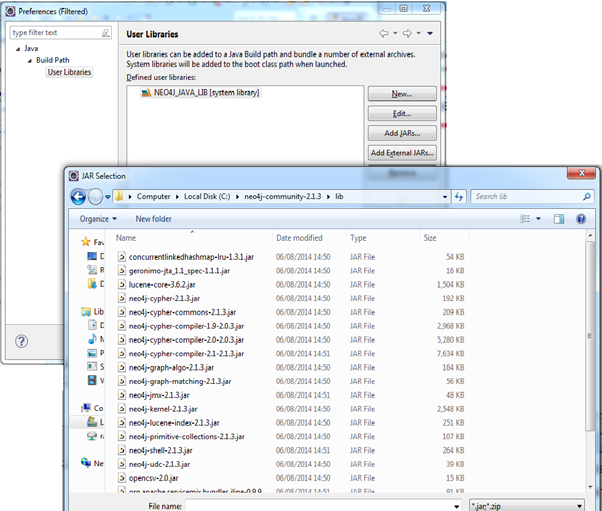Click the Back arrow in JAR Selection dialog
The image size is (602, 511).
click(78, 197)
